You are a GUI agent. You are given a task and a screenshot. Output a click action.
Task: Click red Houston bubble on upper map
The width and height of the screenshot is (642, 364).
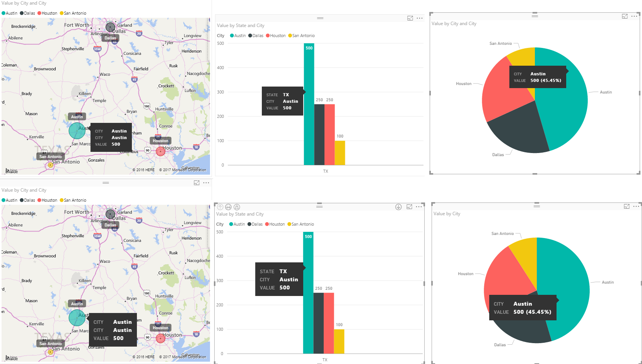pyautogui.click(x=160, y=151)
